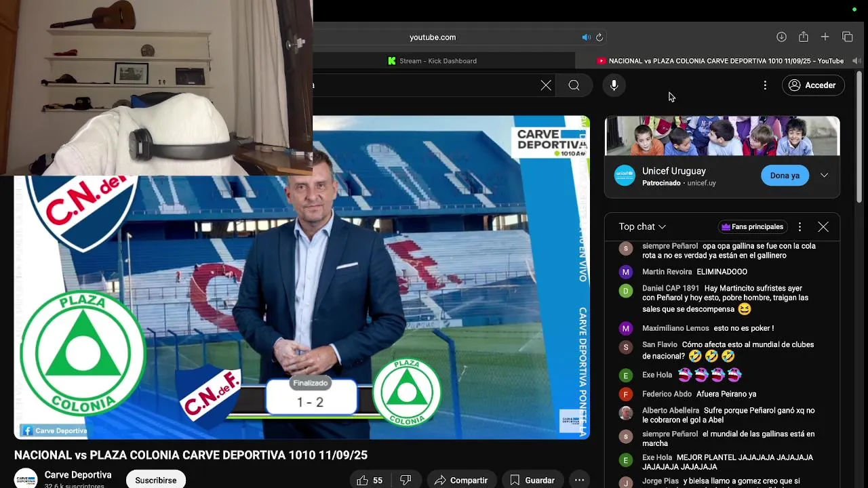The width and height of the screenshot is (868, 488).
Task: Click chat message 'Afuera Peirano ya'
Action: click(x=726, y=394)
